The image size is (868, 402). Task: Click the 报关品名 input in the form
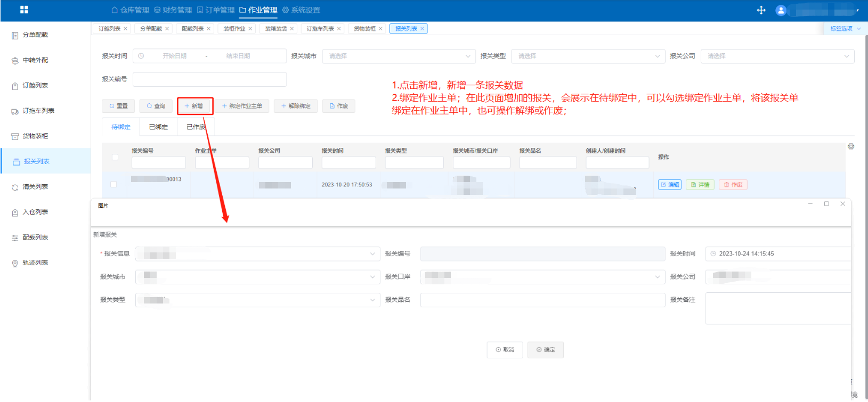click(x=542, y=300)
